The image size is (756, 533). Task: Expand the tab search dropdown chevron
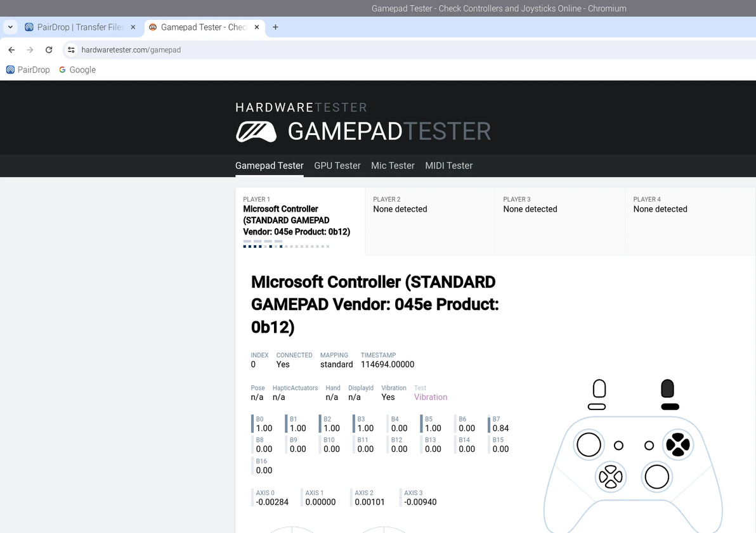point(11,27)
